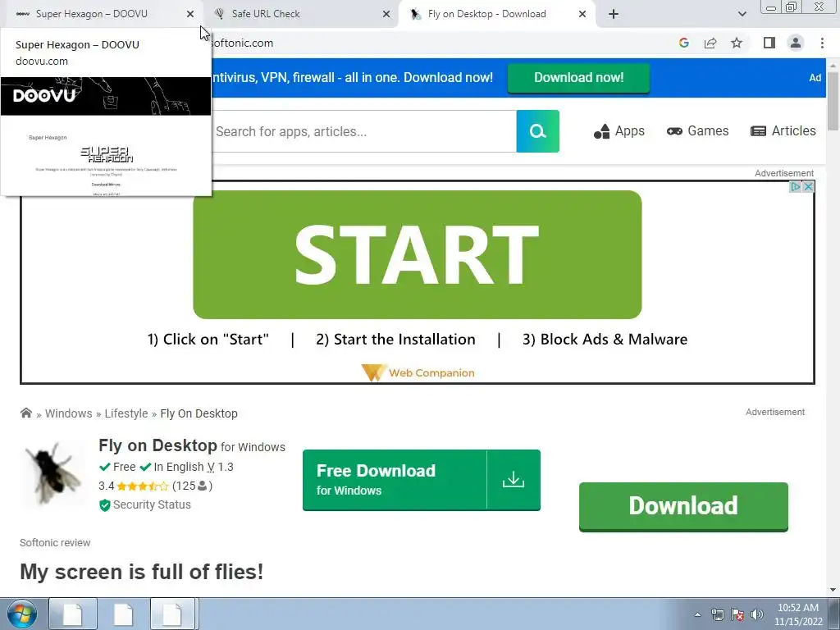This screenshot has width=840, height=630.
Task: Toggle the browser side panel
Action: click(769, 43)
